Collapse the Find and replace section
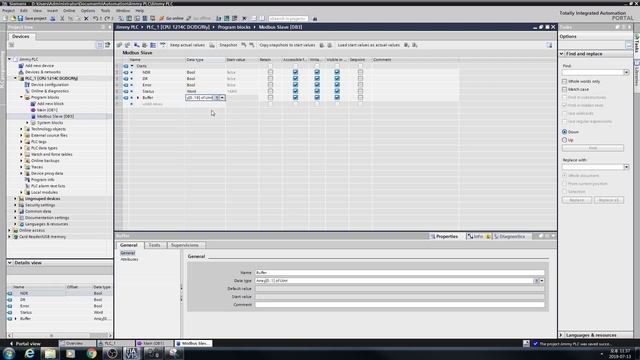 [562, 53]
